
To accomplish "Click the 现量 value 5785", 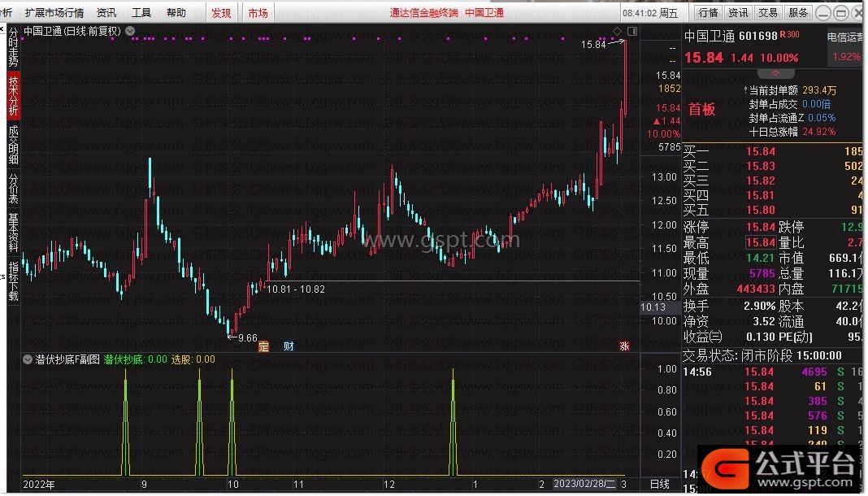I will point(762,273).
